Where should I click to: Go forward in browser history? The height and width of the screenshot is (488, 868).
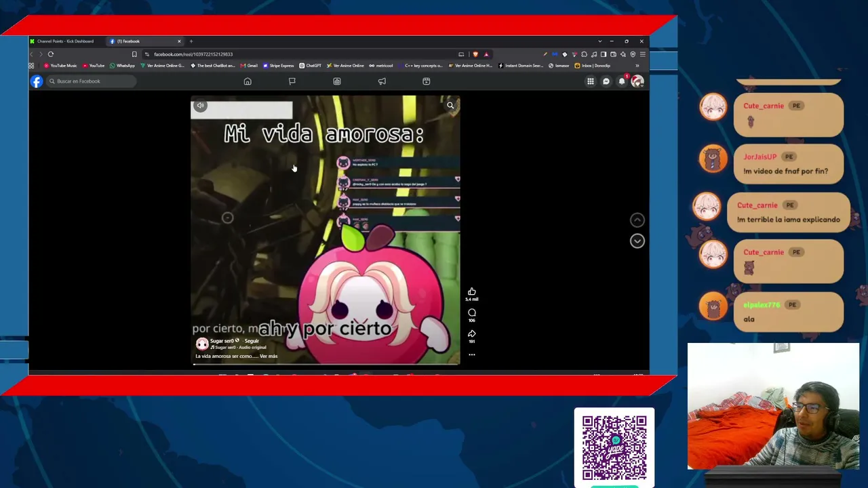tap(41, 54)
